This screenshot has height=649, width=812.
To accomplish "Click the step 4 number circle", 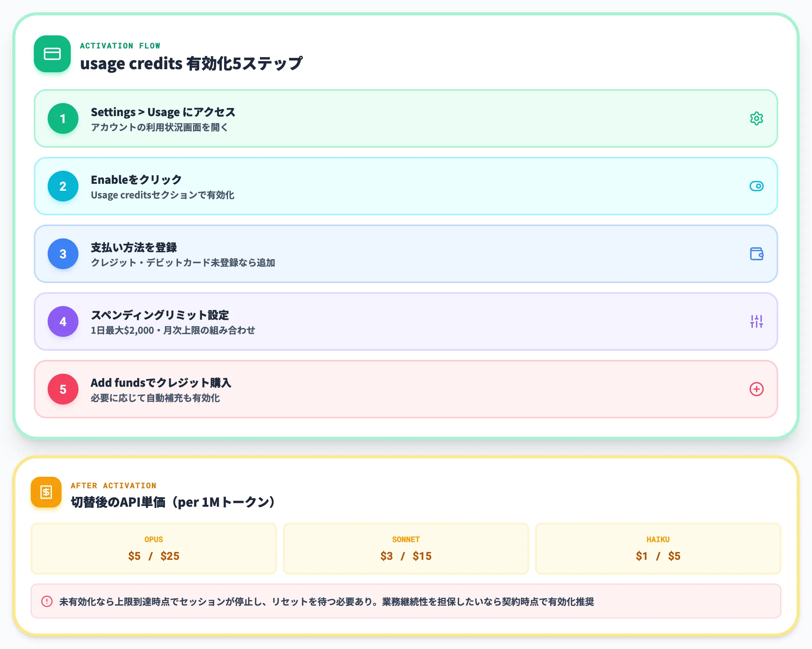I will tap(63, 321).
